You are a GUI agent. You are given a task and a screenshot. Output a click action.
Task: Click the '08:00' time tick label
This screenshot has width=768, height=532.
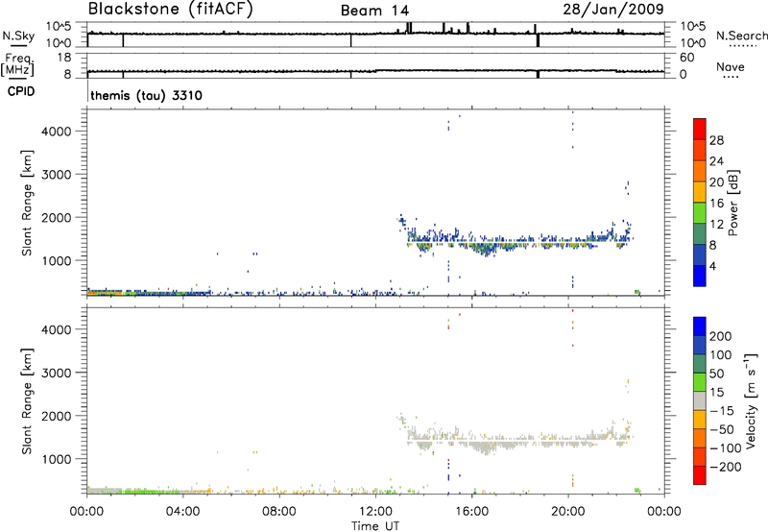coord(278,512)
